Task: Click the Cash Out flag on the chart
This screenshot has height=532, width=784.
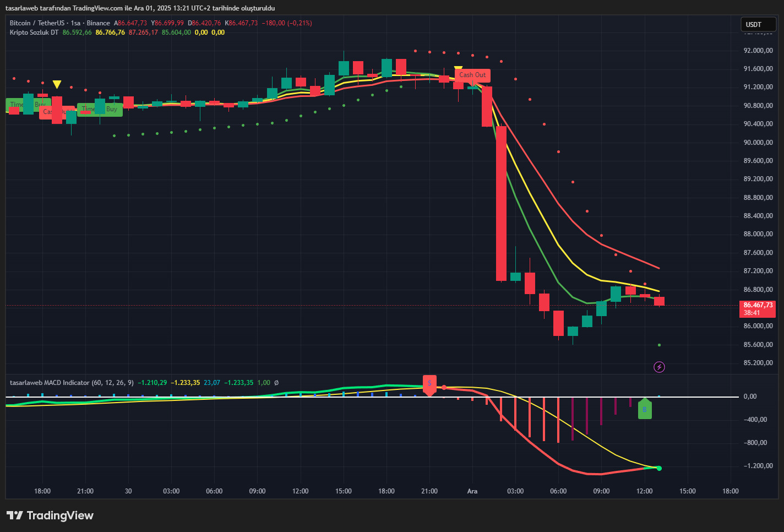Action: tap(472, 75)
